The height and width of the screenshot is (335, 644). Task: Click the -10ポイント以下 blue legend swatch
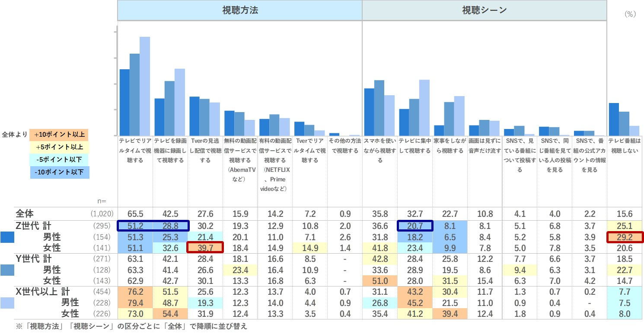(60, 172)
